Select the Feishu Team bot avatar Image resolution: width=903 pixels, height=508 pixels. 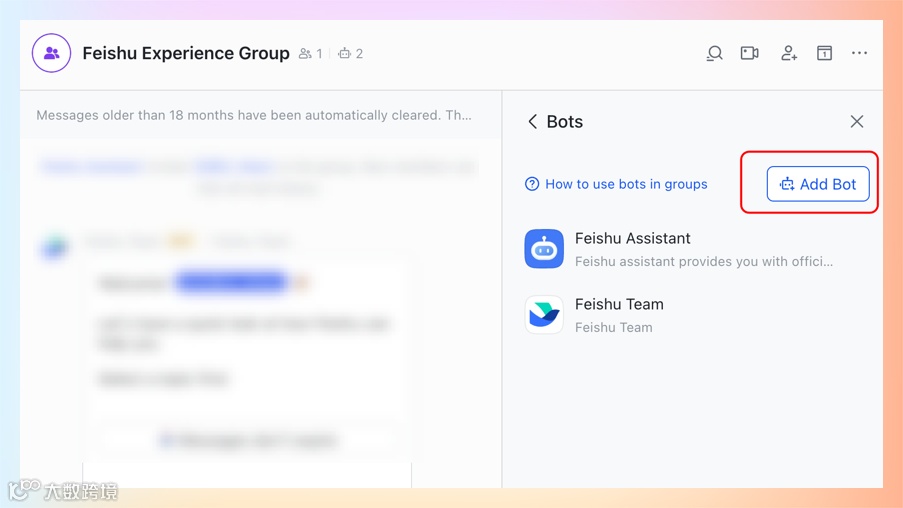pyautogui.click(x=544, y=314)
